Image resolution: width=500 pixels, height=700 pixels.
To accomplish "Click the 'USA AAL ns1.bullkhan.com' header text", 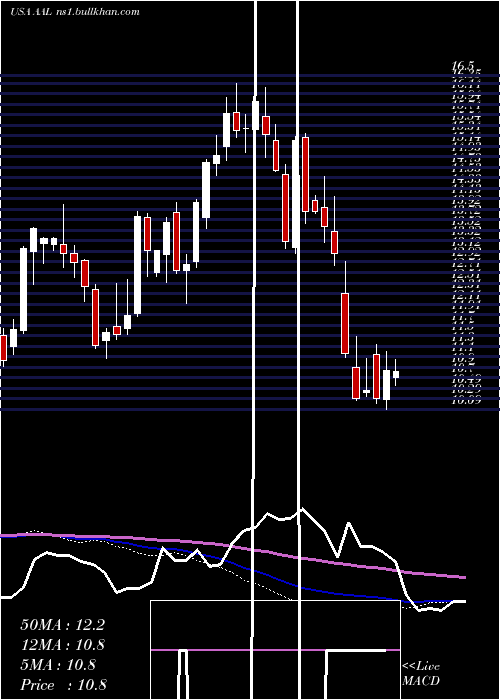I will [x=75, y=12].
